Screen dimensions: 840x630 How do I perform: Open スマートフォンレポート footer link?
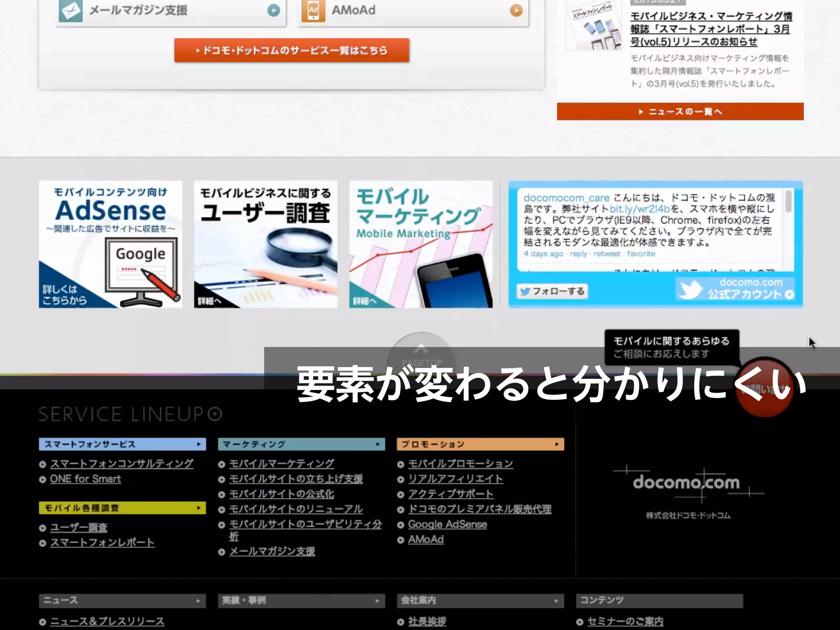[103, 543]
